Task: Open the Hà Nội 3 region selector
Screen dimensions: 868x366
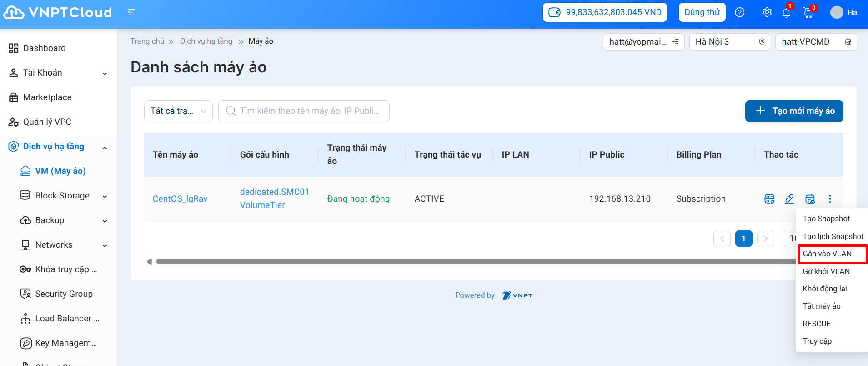Action: [x=729, y=42]
